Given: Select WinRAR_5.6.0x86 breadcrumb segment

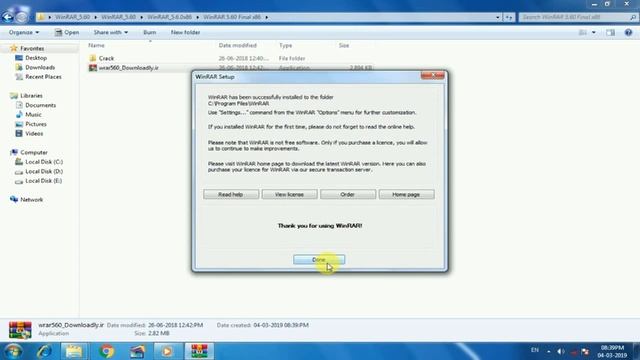Looking at the screenshot, I should [x=169, y=17].
